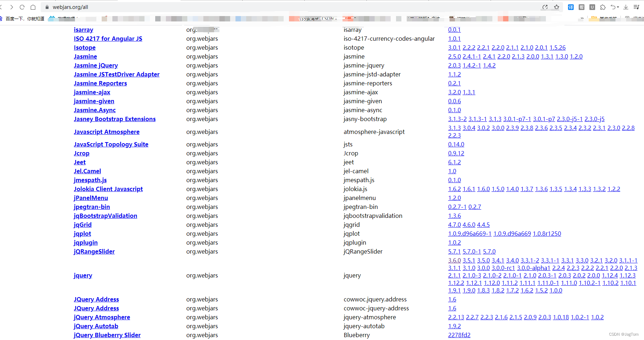Click the downloads arrow icon
Viewport: 644px width, 340px height.
point(625,7)
